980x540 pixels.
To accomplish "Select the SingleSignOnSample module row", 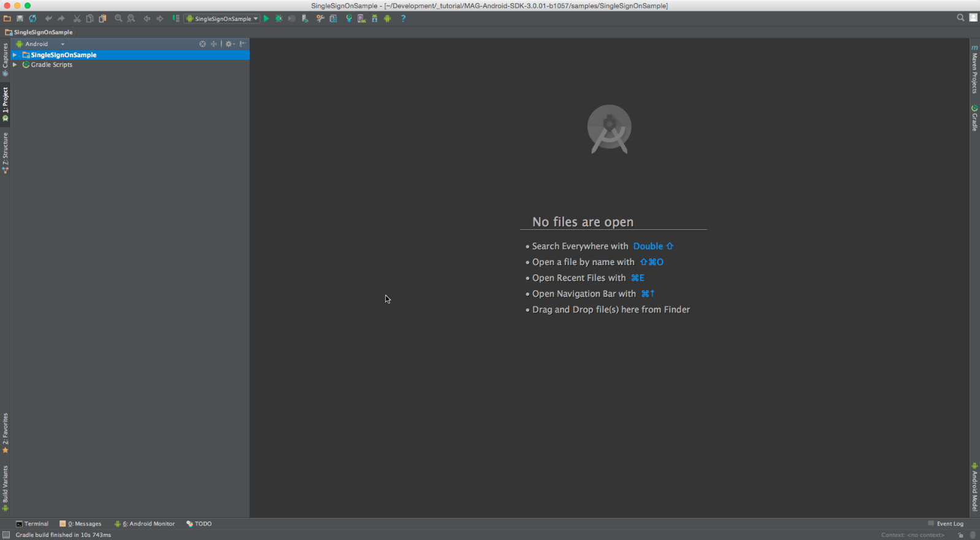I will [130, 55].
